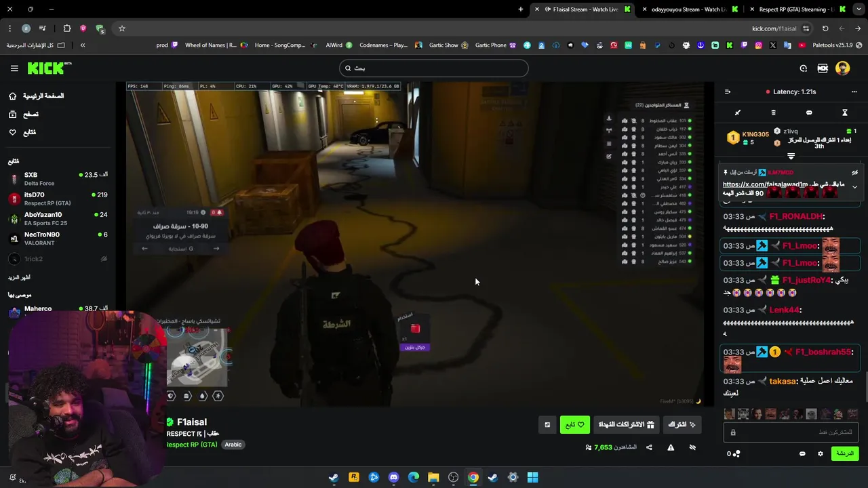Image resolution: width=868 pixels, height=488 pixels.
Task: Open AlWird bookmark
Action: pos(339,45)
